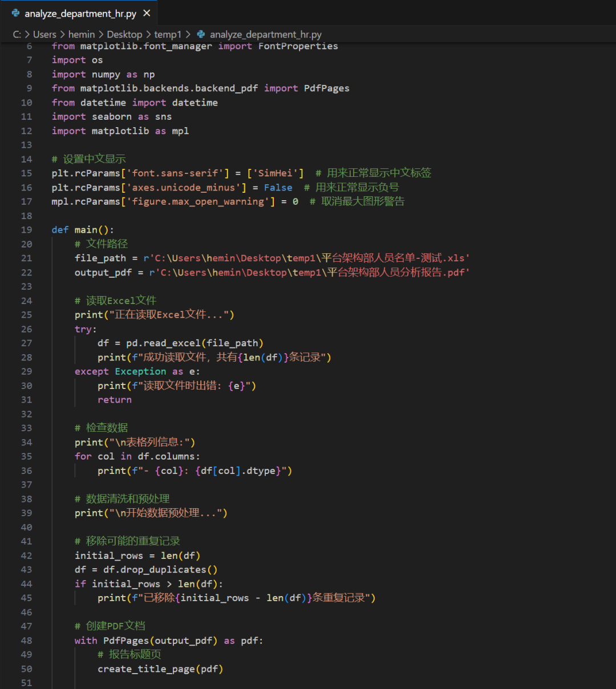Click 'import matplotlib as mpl' line
The height and width of the screenshot is (689, 616).
pyautogui.click(x=120, y=131)
